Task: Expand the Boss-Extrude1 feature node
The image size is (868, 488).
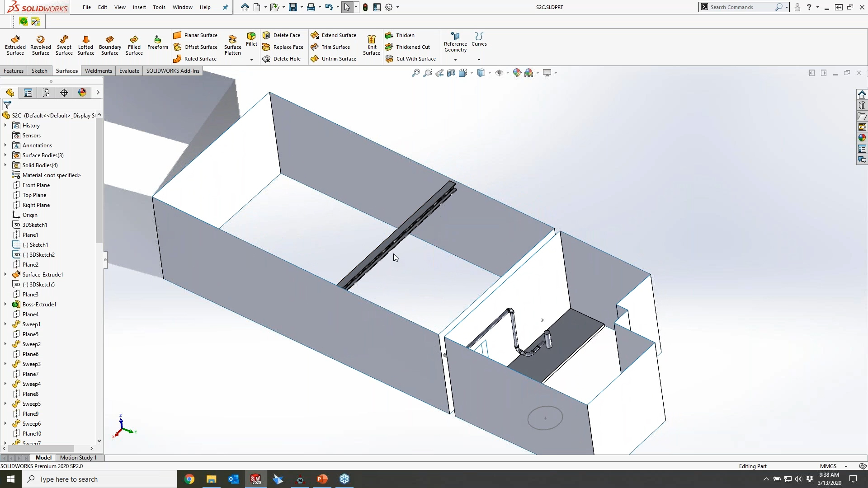Action: 5,305
